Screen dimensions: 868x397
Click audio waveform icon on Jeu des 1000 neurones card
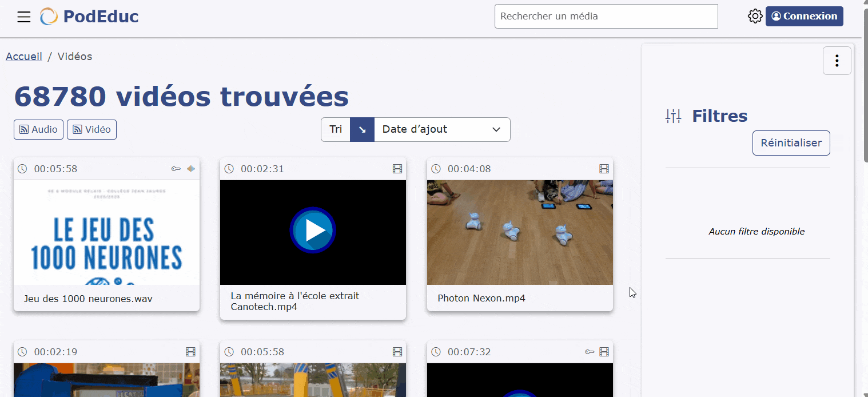tap(191, 169)
